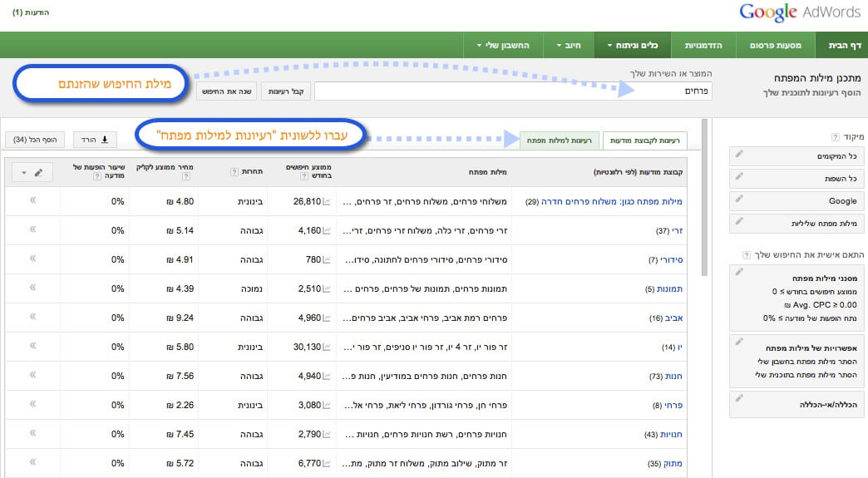Image resolution: width=868 pixels, height=478 pixels.
Task: Open the חיוב dropdown menu
Action: tap(568, 45)
